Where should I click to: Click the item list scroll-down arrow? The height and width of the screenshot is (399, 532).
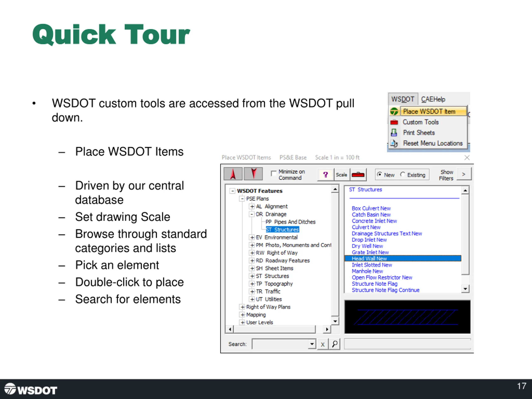[465, 289]
